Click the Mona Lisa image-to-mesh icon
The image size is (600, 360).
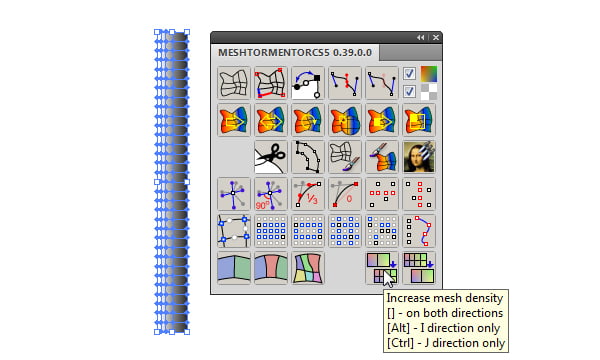coord(419,157)
